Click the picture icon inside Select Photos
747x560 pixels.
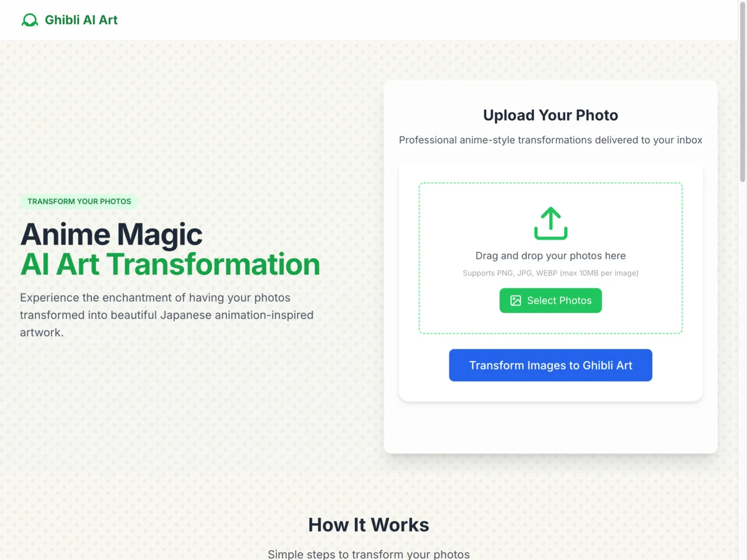[x=515, y=301]
